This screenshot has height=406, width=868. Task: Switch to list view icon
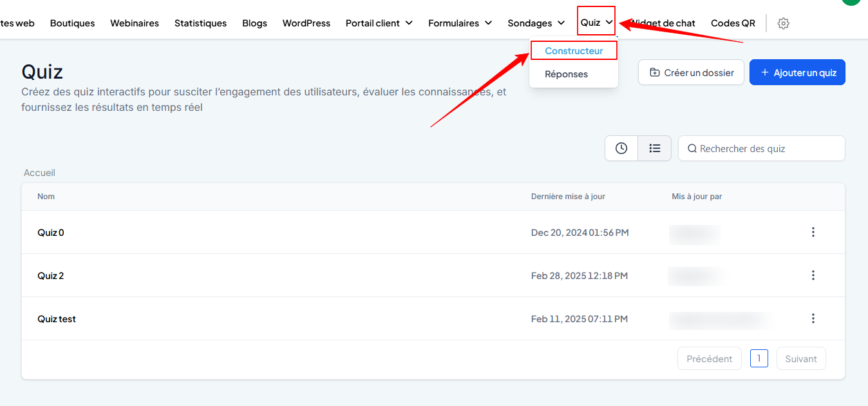click(x=655, y=148)
